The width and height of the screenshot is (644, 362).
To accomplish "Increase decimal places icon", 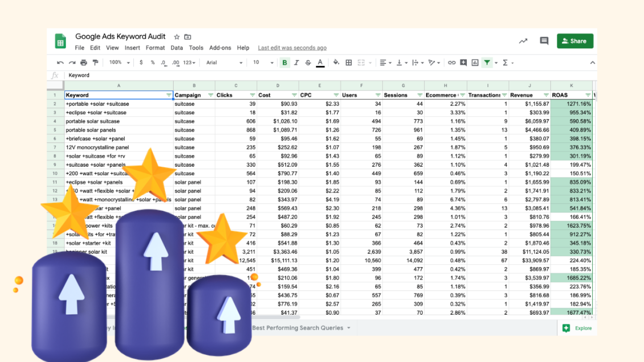I will pyautogui.click(x=176, y=63).
